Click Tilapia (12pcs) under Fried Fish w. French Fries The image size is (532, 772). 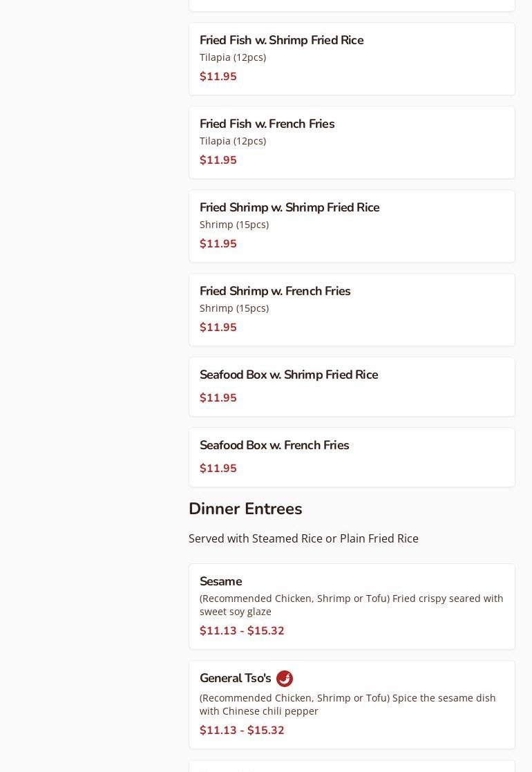tap(233, 141)
